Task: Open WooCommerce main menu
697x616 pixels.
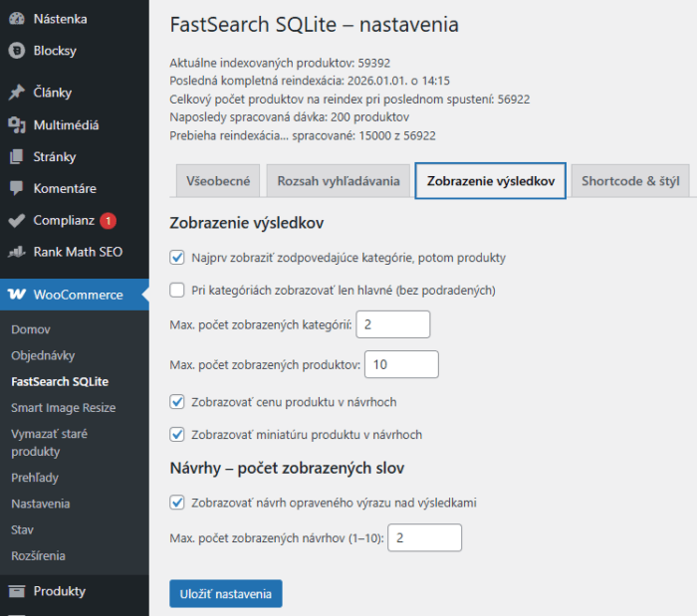Action: (x=75, y=295)
